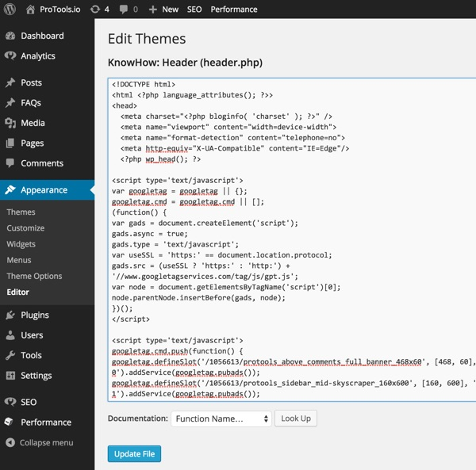The width and height of the screenshot is (476, 470).
Task: Click the KnowHow: Header (header.php) title
Action: tap(185, 63)
